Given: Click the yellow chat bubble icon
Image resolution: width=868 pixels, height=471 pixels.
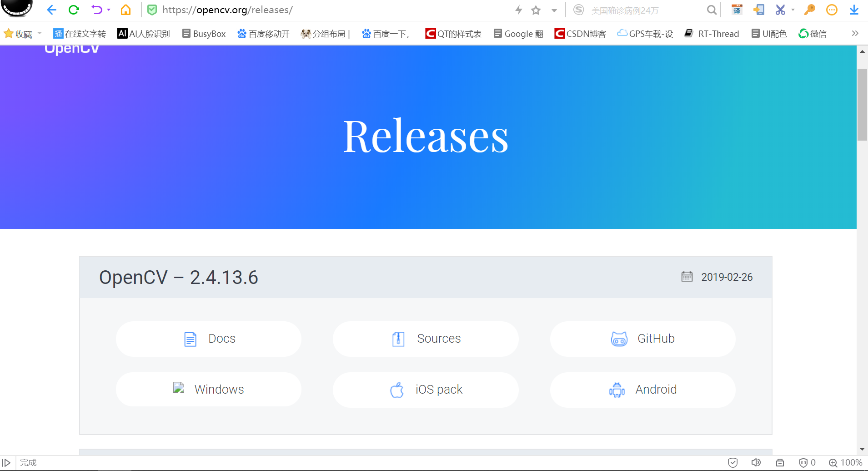Looking at the screenshot, I should [x=832, y=10].
